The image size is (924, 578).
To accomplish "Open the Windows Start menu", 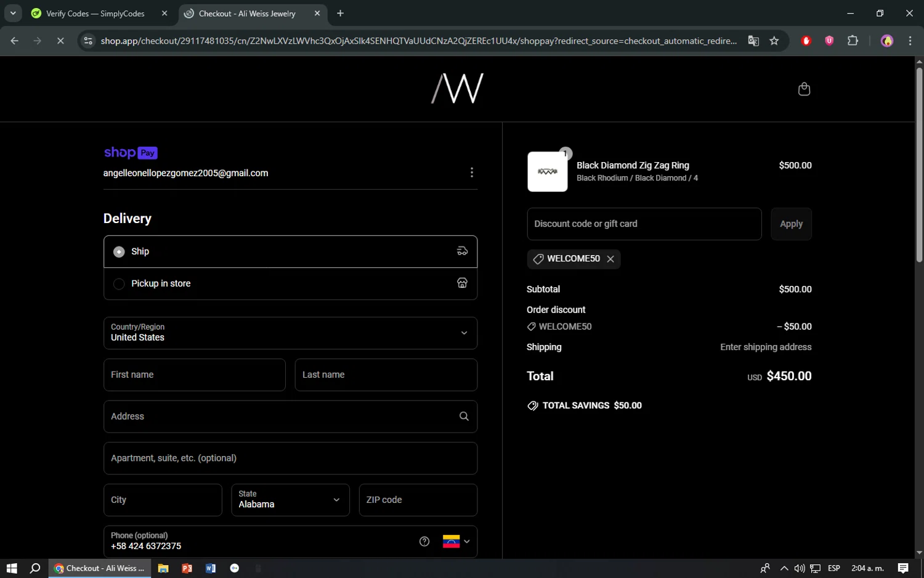I will [x=12, y=568].
